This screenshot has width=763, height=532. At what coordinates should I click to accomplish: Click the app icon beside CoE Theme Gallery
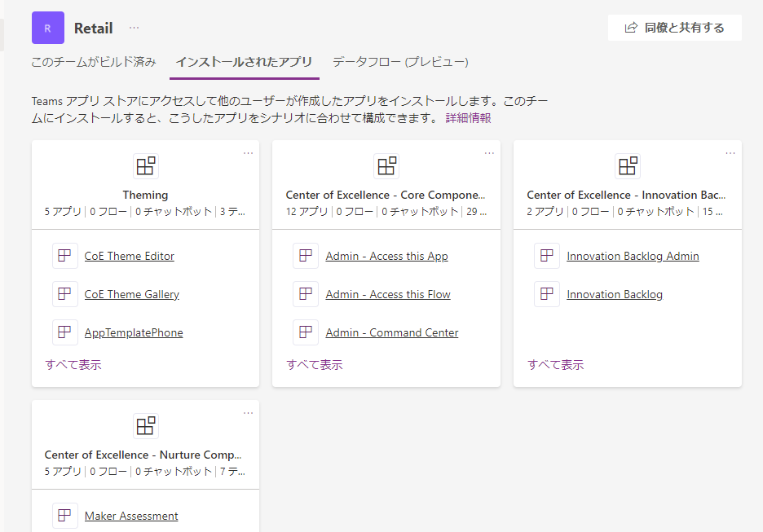coord(64,294)
